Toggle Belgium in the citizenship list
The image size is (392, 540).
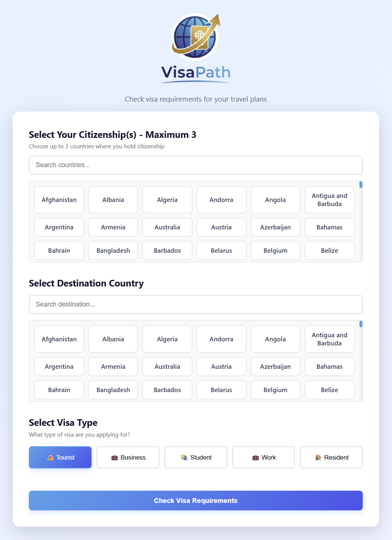tap(275, 251)
